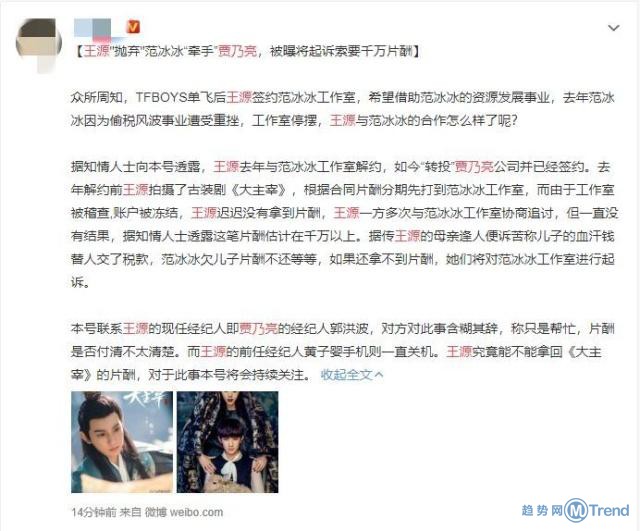
Task: Click the Trend watermark logo
Action: [x=576, y=510]
